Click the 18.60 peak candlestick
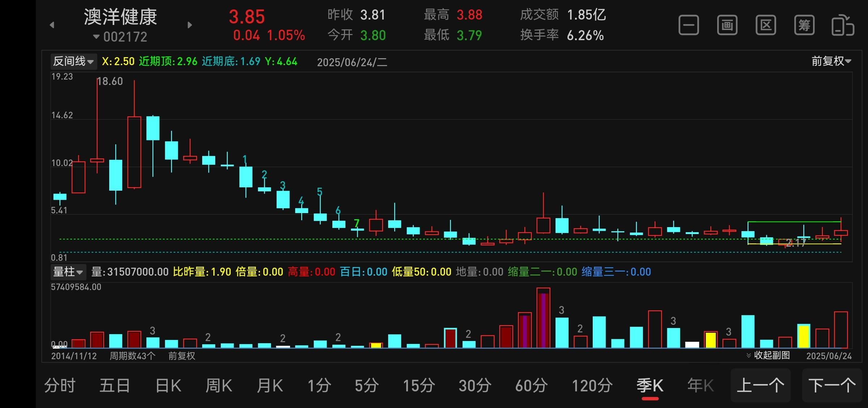This screenshot has width=868, height=408. pos(97,160)
